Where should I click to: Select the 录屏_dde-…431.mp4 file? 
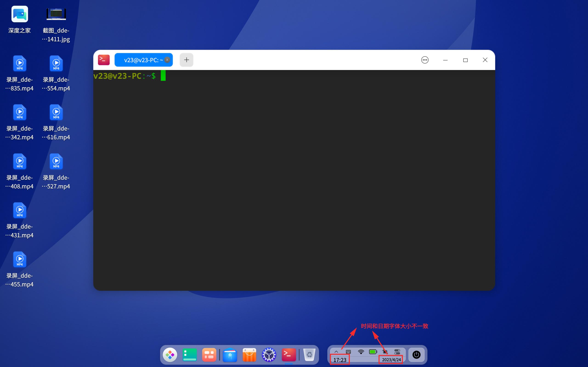(x=20, y=220)
